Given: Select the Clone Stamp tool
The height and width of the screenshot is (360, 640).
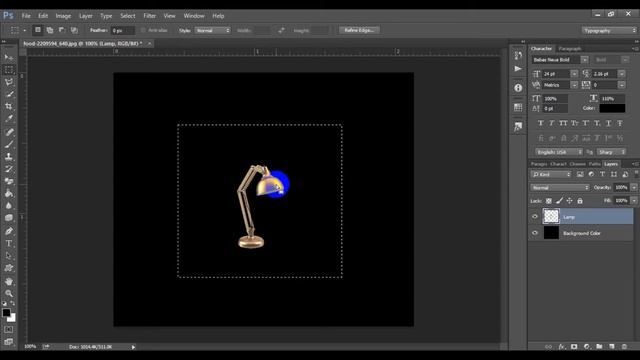Looking at the screenshot, I should pos(9,156).
